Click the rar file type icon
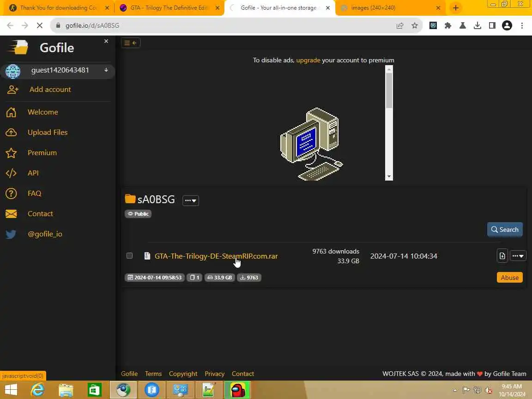 (147, 256)
